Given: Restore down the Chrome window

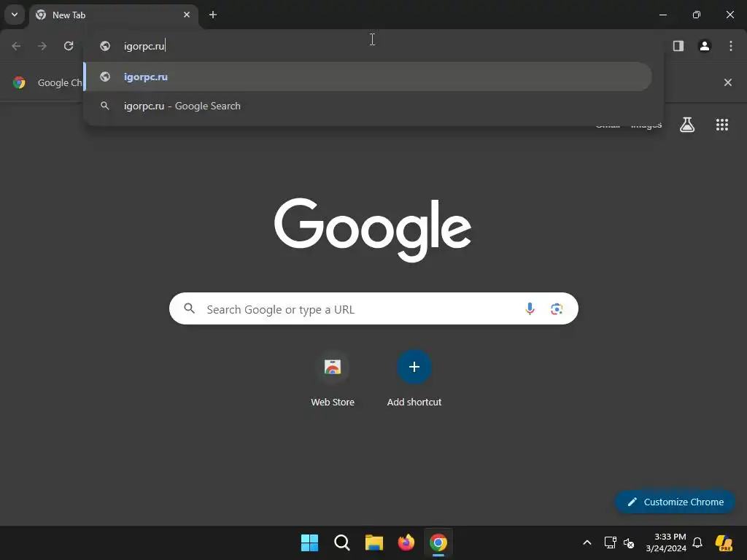Looking at the screenshot, I should (x=697, y=15).
